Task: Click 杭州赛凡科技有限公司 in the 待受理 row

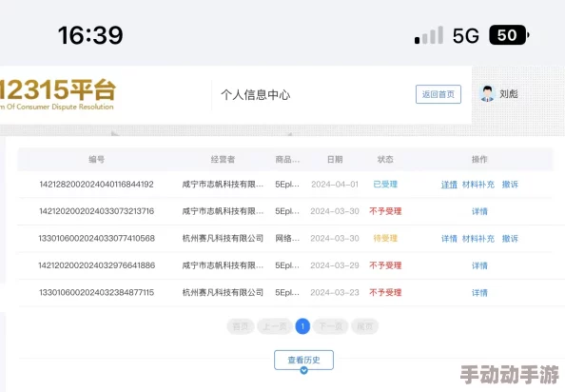Action: point(223,239)
